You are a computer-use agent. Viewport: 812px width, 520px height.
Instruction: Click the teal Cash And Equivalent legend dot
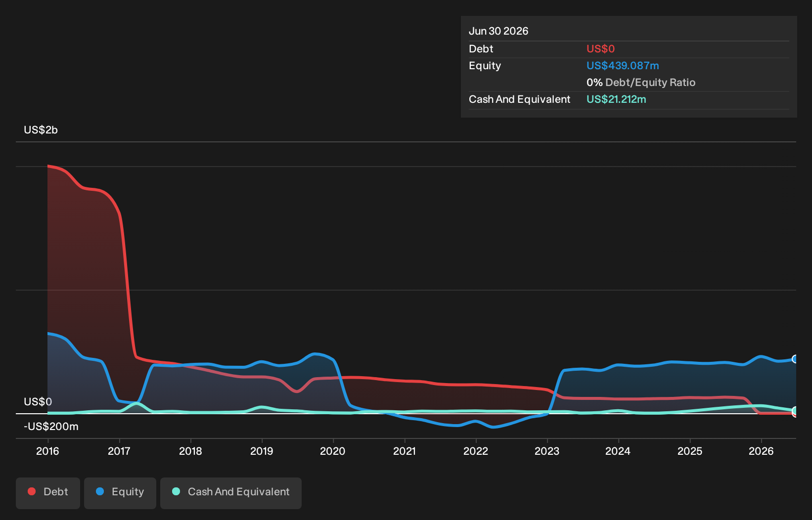[x=176, y=491]
